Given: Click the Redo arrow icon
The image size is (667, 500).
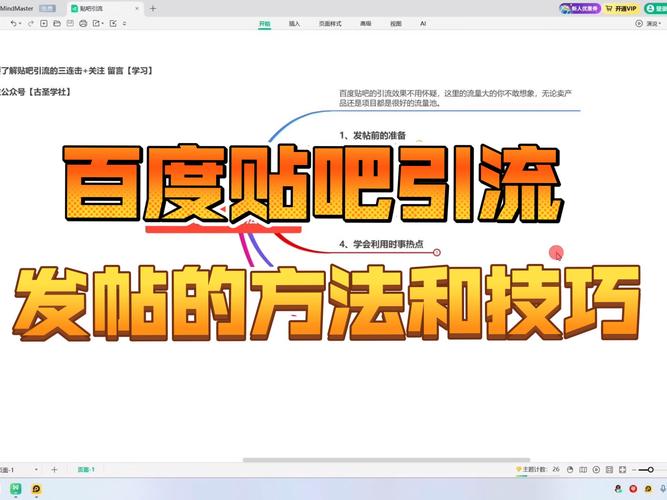Looking at the screenshot, I should 28,22.
